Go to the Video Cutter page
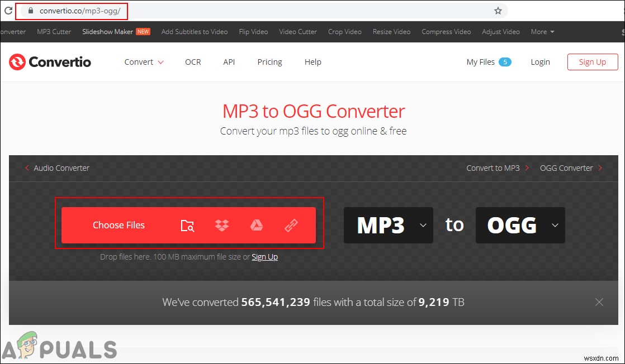The height and width of the screenshot is (364, 625). (x=298, y=32)
